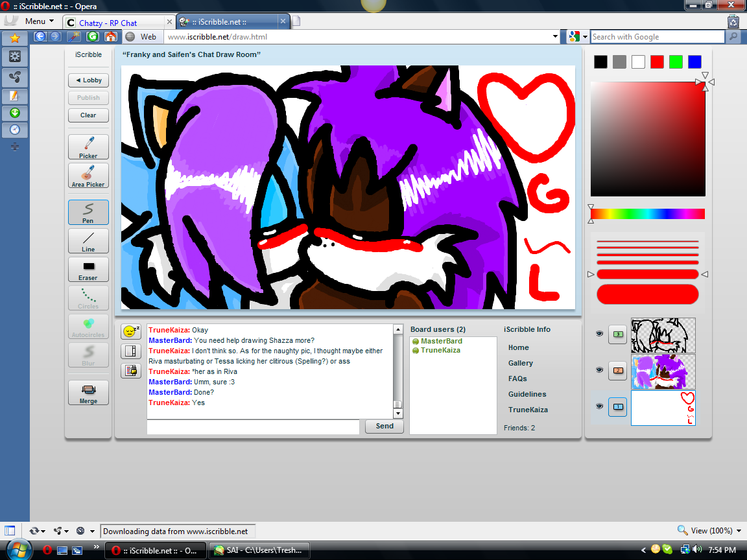Click the Send chat button

(x=385, y=426)
